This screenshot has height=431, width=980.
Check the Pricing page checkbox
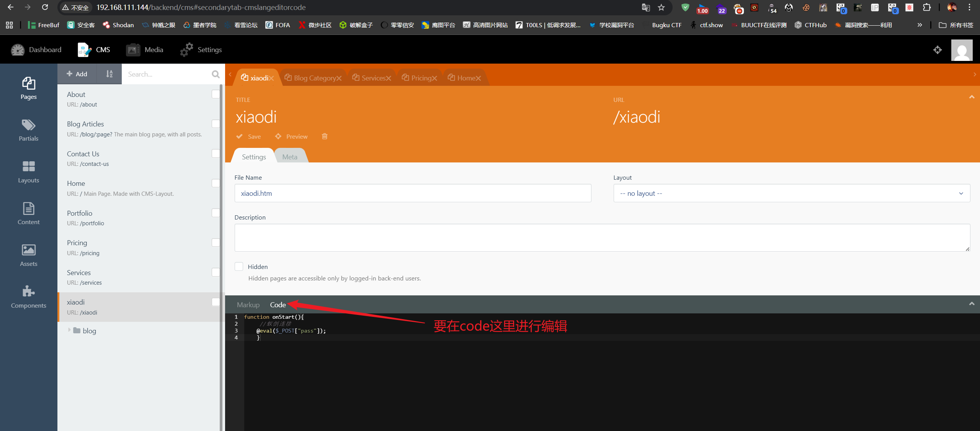216,243
